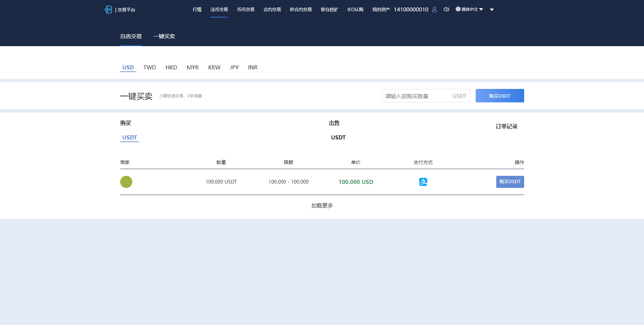Image resolution: width=644 pixels, height=325 pixels.
Task: Select the JPY currency tab
Action: click(x=234, y=67)
